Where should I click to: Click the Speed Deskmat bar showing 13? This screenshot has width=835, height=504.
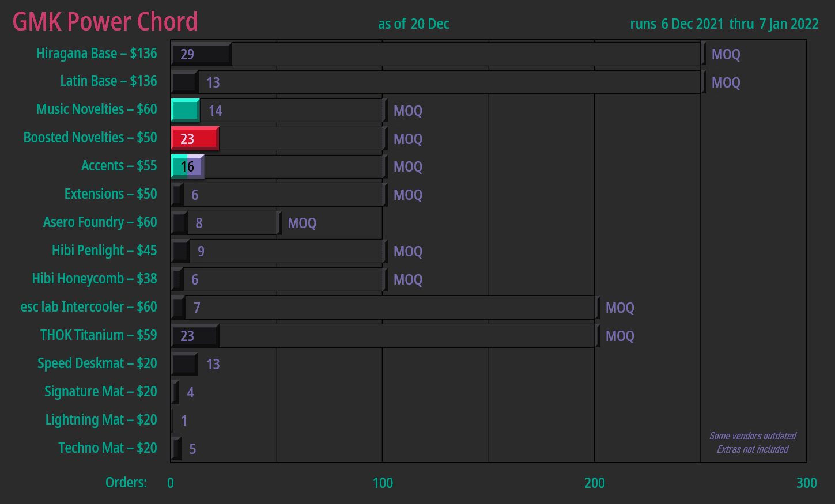click(x=184, y=364)
